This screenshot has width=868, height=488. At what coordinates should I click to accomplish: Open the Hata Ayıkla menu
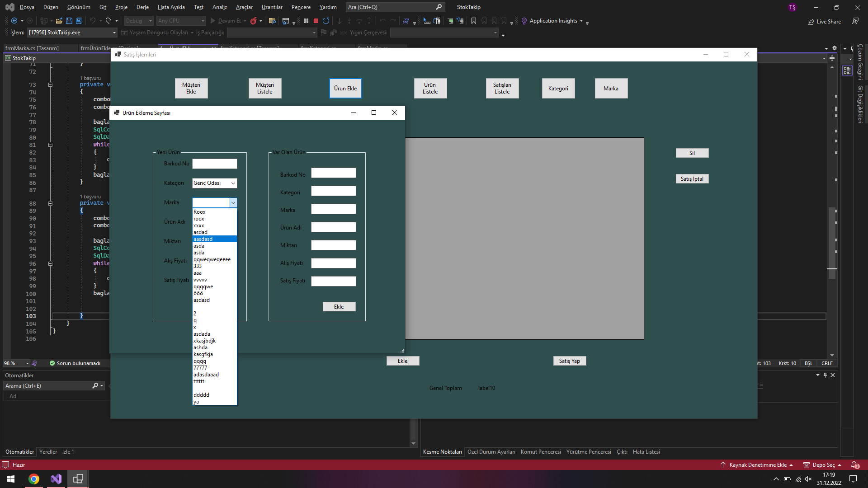tap(171, 7)
